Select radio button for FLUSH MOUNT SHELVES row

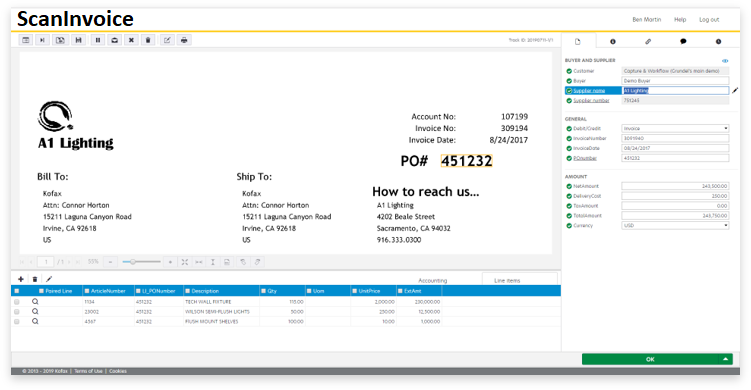17,321
